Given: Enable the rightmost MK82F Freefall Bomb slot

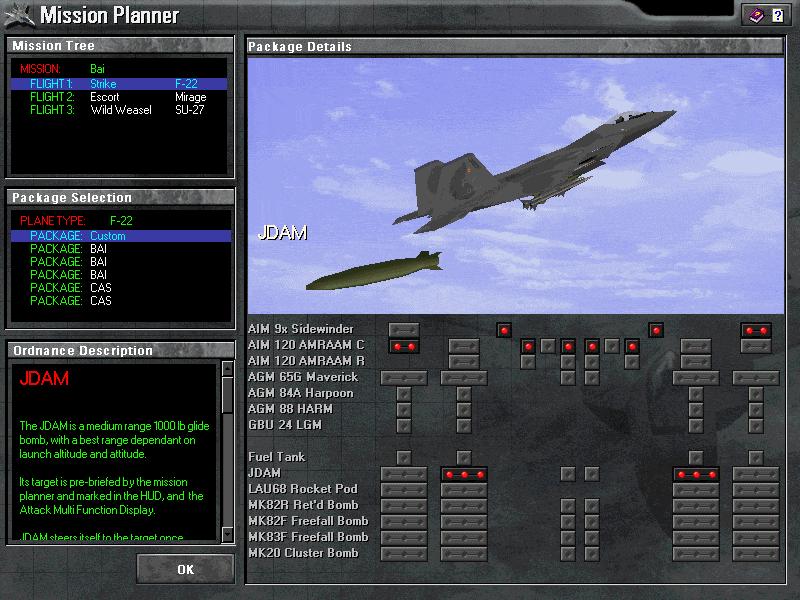Looking at the screenshot, I should pyautogui.click(x=756, y=522).
